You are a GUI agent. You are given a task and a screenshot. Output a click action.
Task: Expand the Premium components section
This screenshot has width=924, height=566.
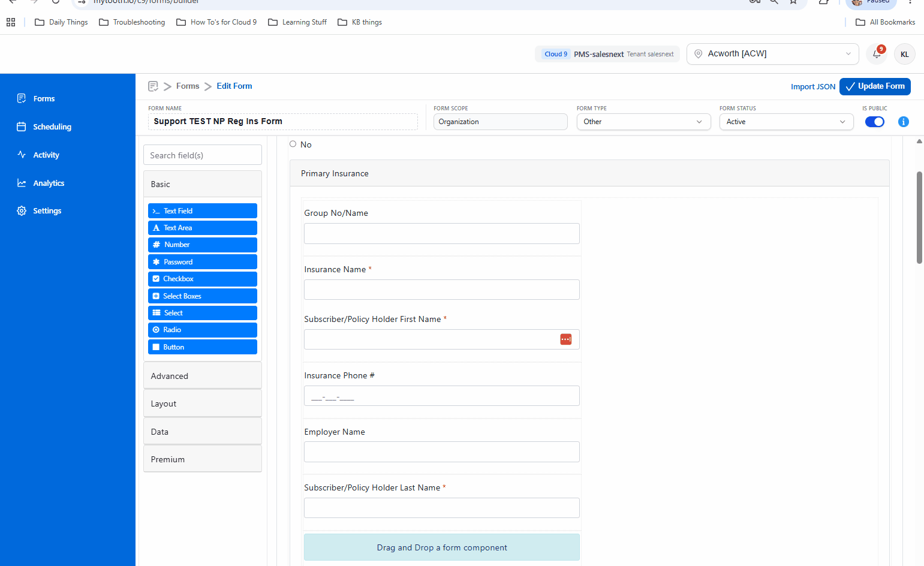point(203,459)
